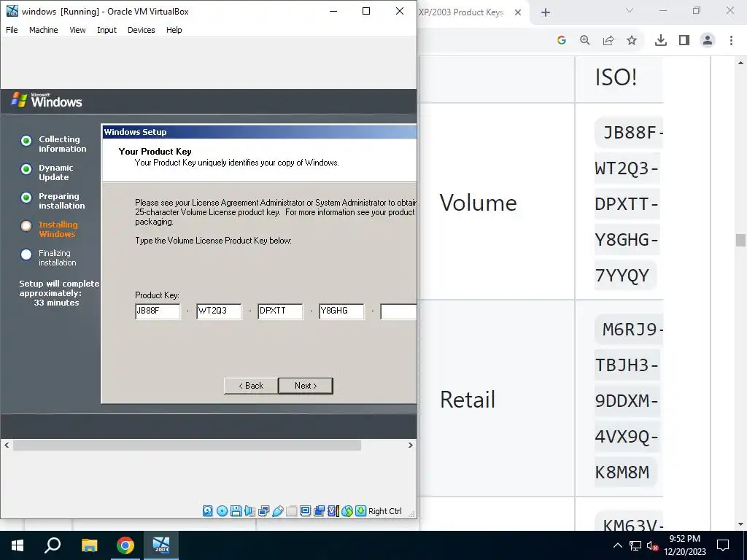
Task: Open the Machine menu in VirtualBox
Action: tap(43, 30)
